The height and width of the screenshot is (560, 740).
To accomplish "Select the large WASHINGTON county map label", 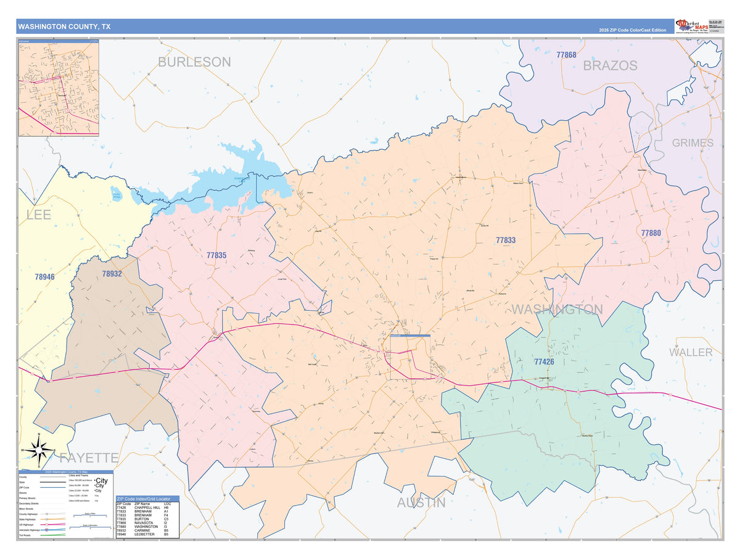I will (557, 309).
